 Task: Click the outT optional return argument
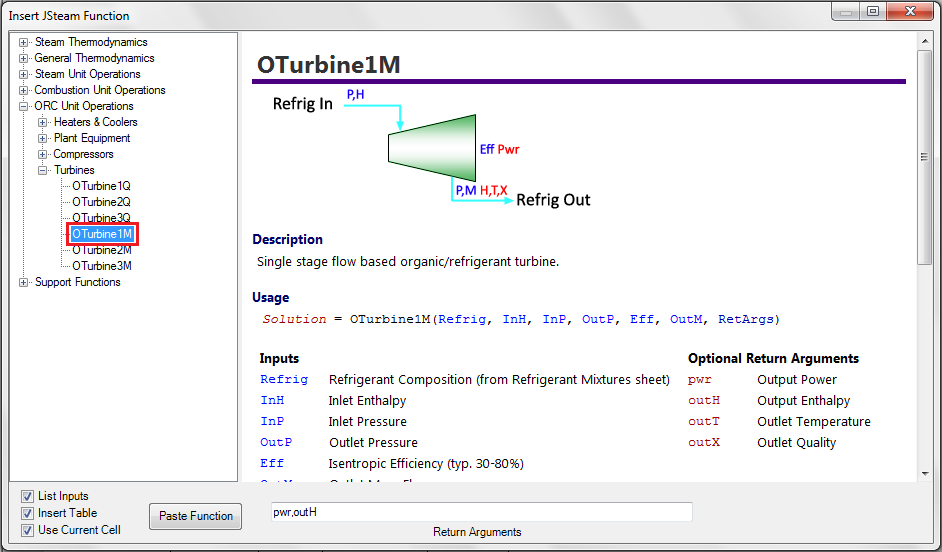pyautogui.click(x=704, y=421)
